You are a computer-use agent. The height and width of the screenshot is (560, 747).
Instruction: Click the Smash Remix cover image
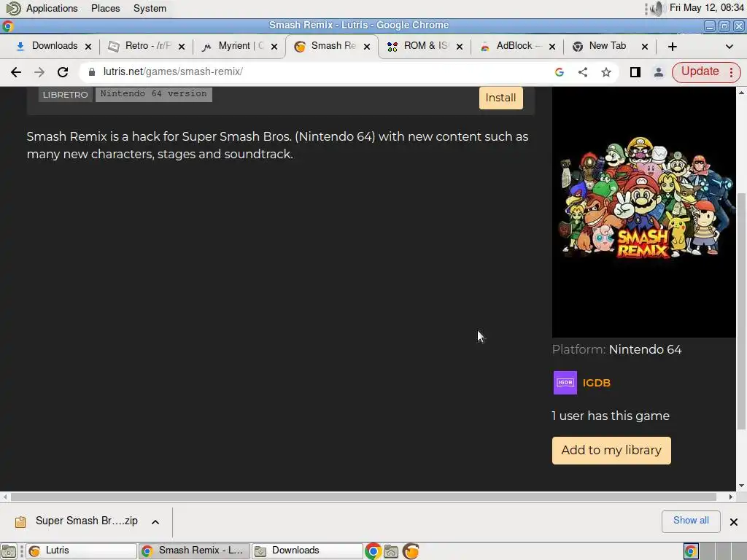click(x=643, y=212)
